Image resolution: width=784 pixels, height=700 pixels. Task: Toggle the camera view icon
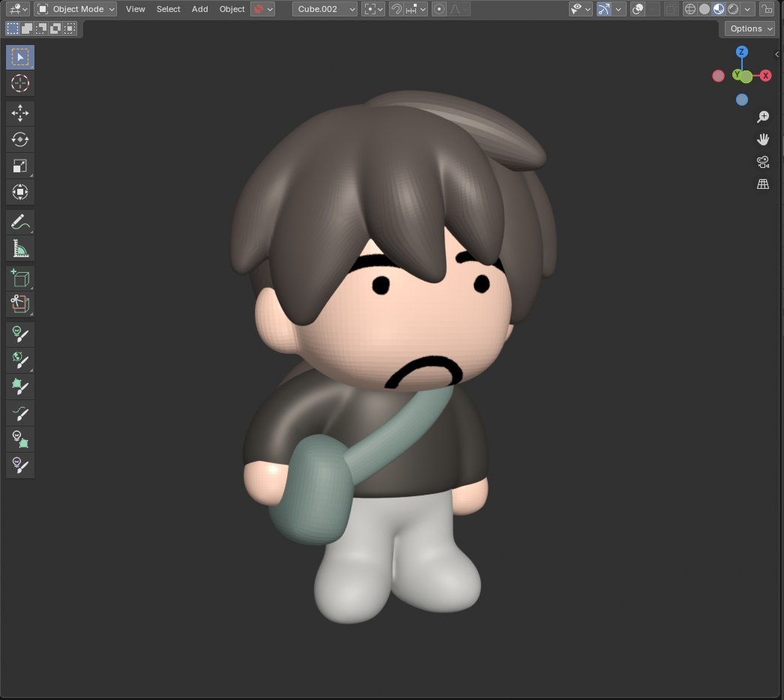click(763, 162)
